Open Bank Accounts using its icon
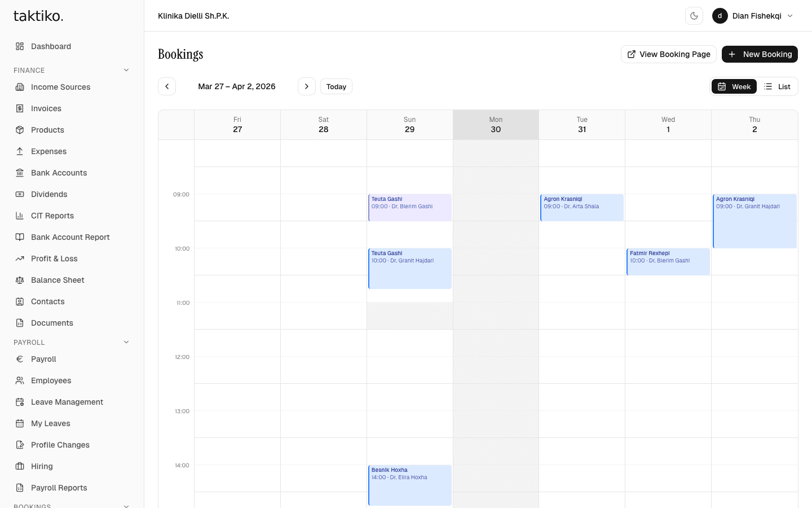 point(20,173)
